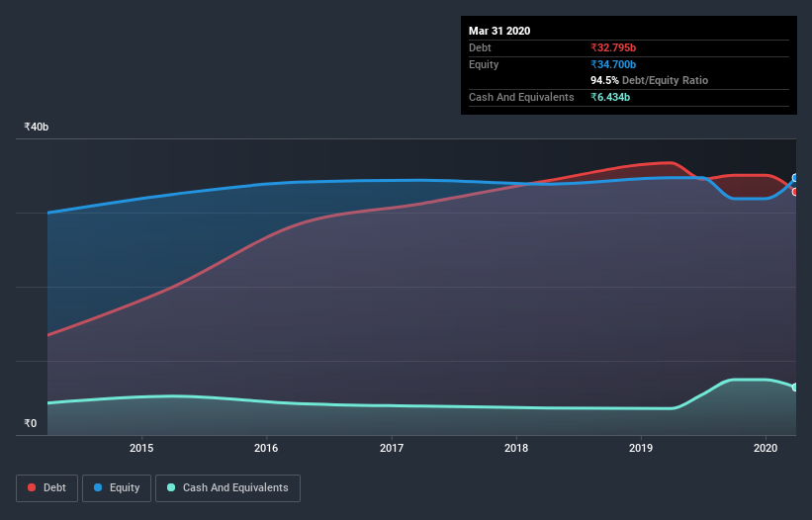Click the 2015 x-axis label
The width and height of the screenshot is (812, 520).
[141, 448]
